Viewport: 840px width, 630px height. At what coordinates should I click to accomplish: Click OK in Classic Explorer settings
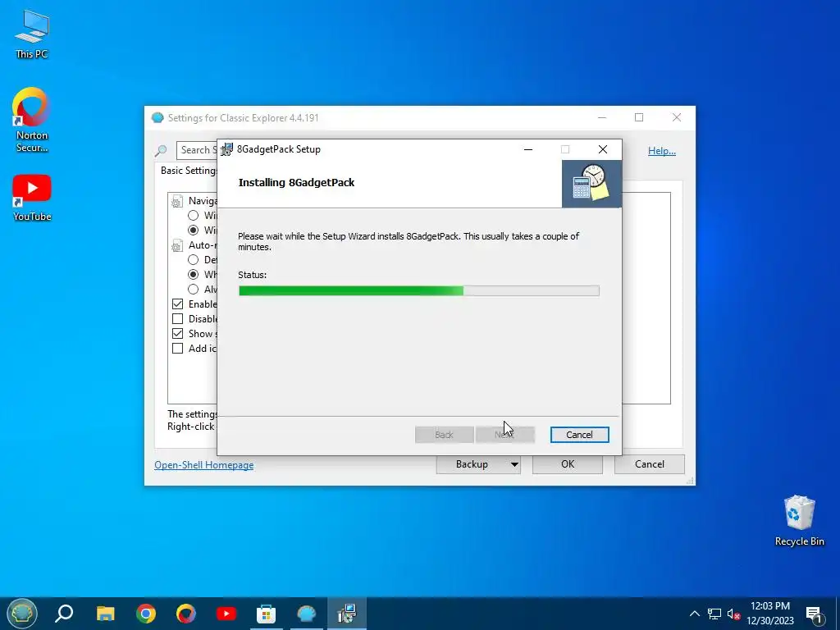(x=568, y=464)
